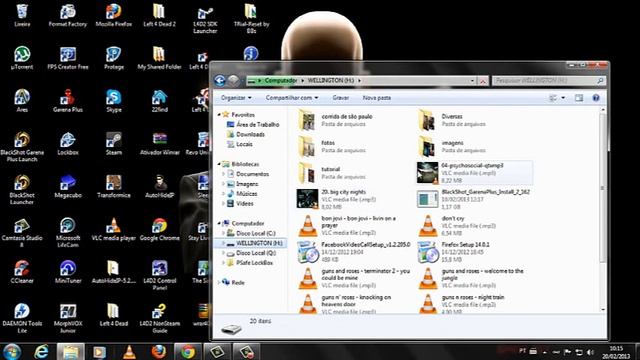Image resolution: width=640 pixels, height=360 pixels.
Task: Open the Compartilhar com dropdown menu
Action: point(292,98)
